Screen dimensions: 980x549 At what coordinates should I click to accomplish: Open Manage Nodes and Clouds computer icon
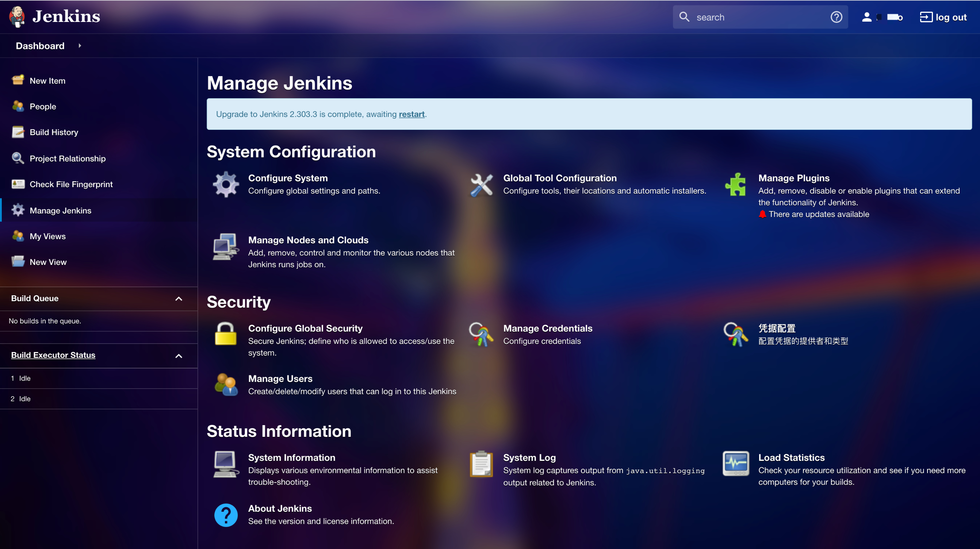[226, 247]
